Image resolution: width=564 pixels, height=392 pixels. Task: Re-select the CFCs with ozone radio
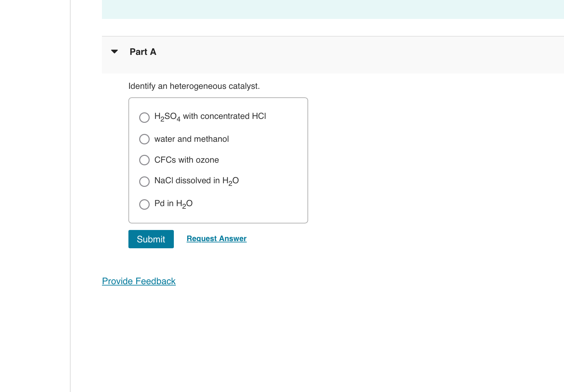click(144, 160)
